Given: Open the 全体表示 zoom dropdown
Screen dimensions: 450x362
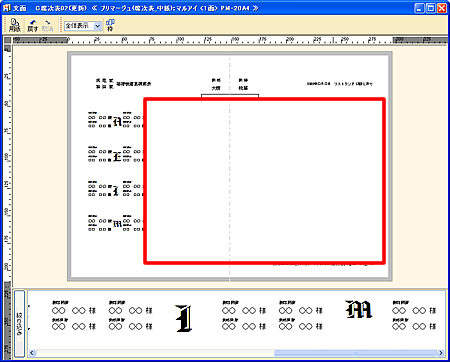Looking at the screenshot, I should [83, 26].
